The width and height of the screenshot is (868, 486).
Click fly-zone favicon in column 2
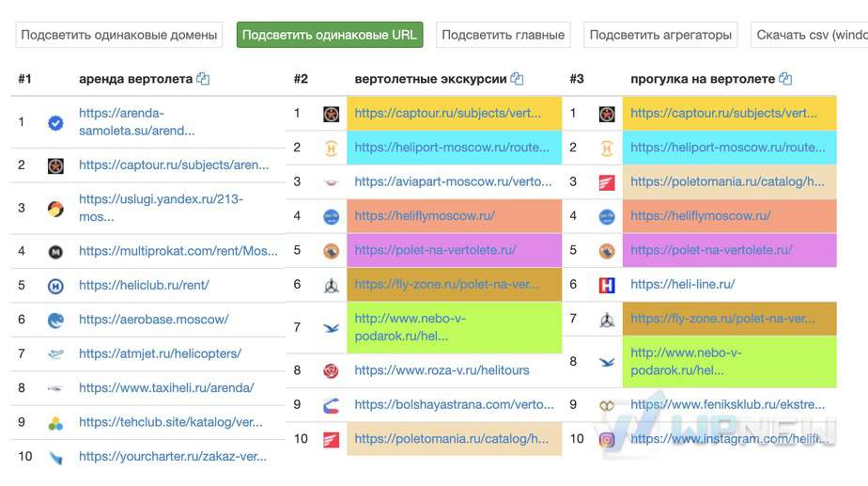(x=331, y=286)
